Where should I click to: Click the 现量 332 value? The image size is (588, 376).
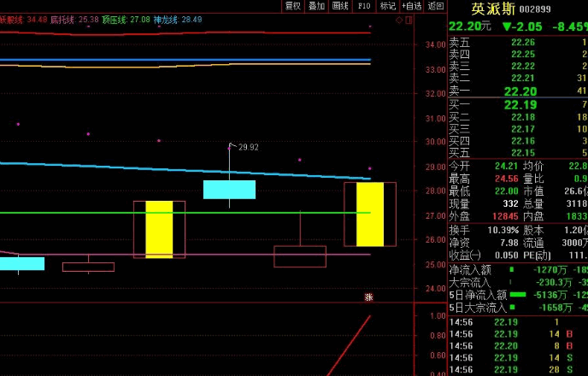tap(511, 204)
